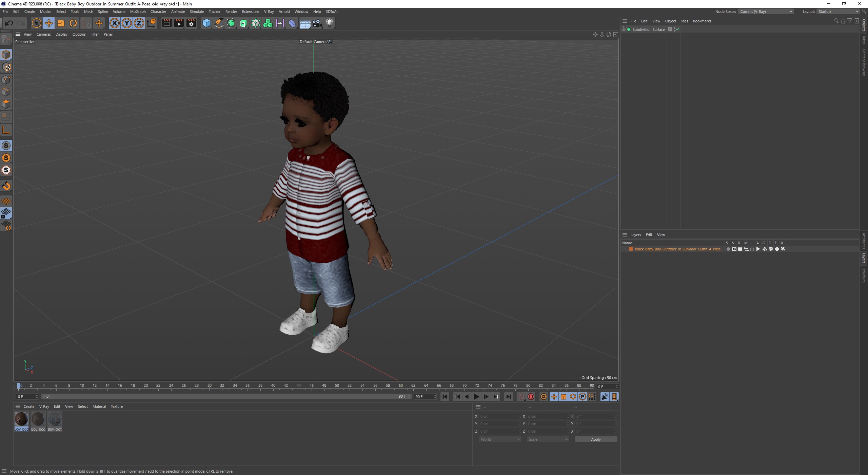Click Render View clapperboard icon

point(166,23)
